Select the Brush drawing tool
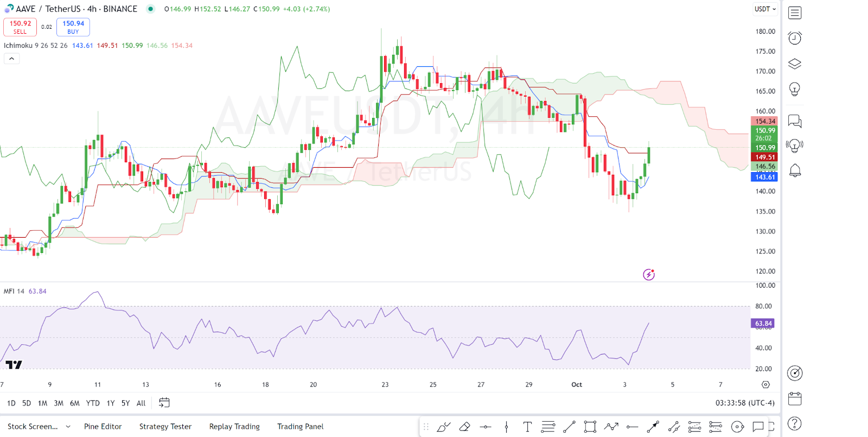 [444, 427]
